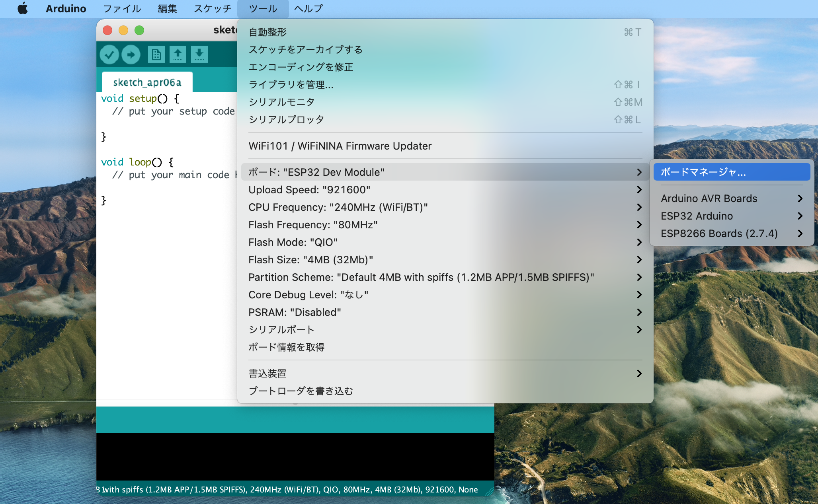
Task: Expand 書込装置 submenu
Action: tap(445, 373)
